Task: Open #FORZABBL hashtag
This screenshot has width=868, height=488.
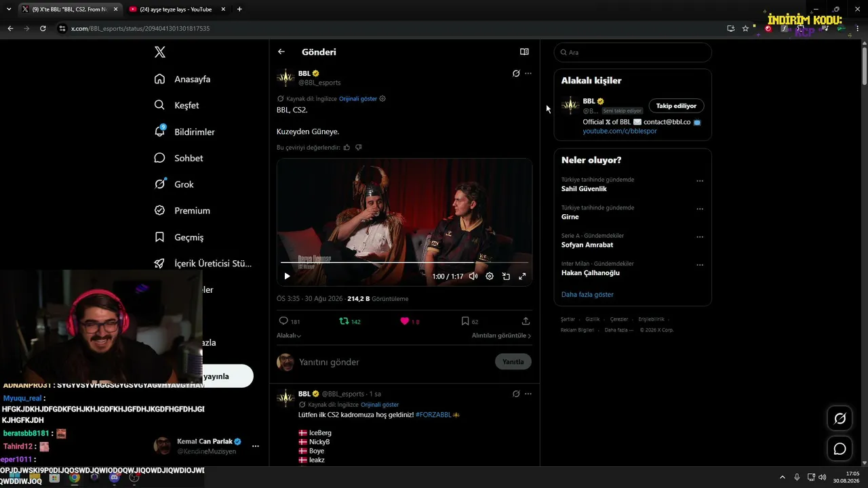Action: (x=433, y=414)
